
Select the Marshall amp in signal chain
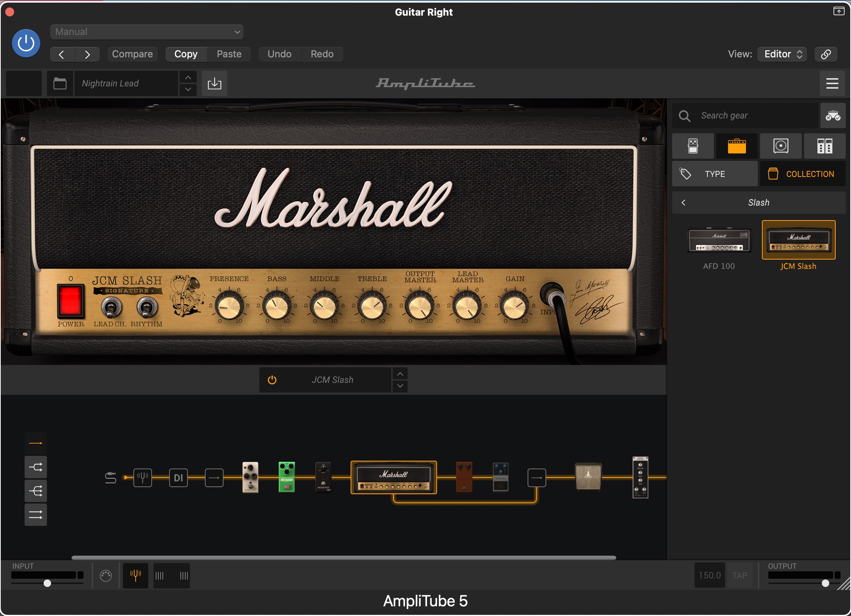click(x=393, y=477)
